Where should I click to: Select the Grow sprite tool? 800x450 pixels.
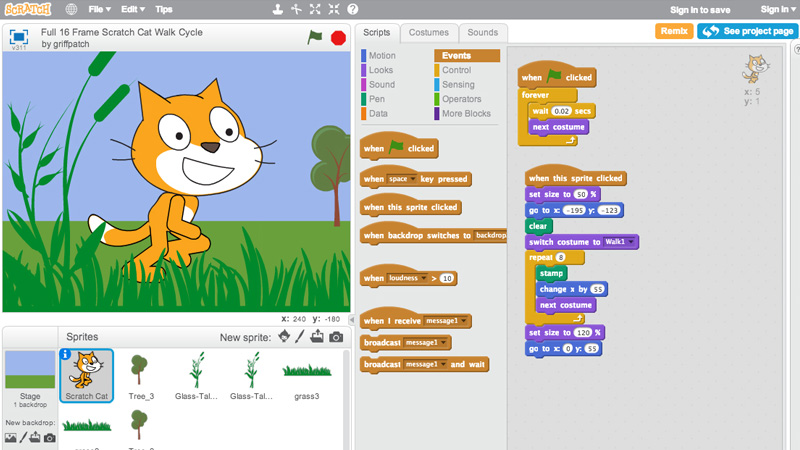point(315,9)
